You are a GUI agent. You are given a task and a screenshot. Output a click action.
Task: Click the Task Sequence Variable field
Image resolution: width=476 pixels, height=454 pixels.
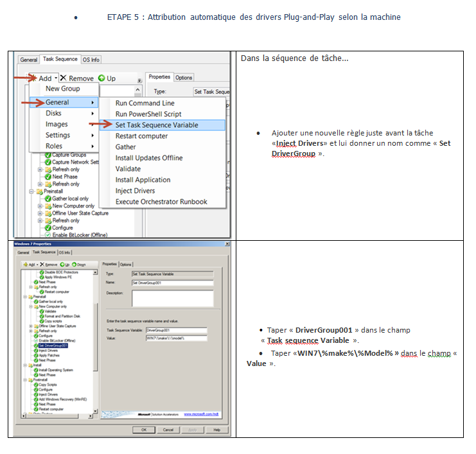pos(177,330)
